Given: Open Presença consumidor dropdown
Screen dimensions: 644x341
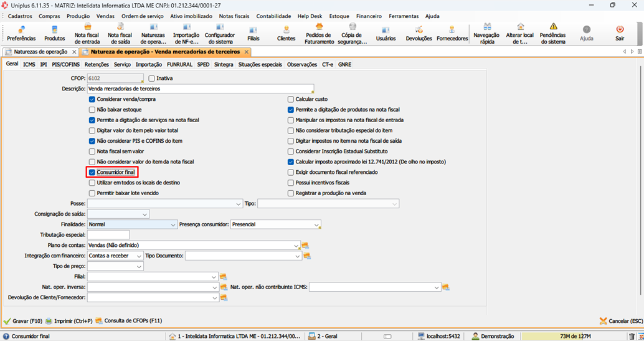Looking at the screenshot, I should [316, 224].
